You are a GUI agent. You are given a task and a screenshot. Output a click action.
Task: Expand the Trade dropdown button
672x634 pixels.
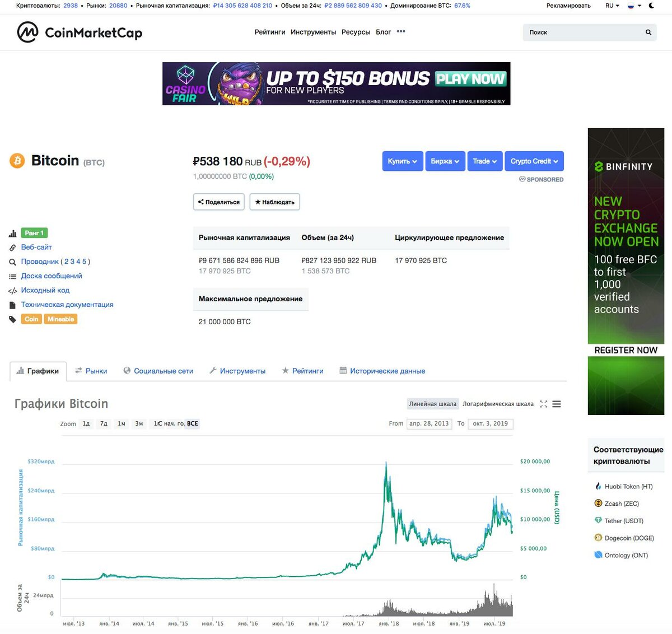point(485,161)
